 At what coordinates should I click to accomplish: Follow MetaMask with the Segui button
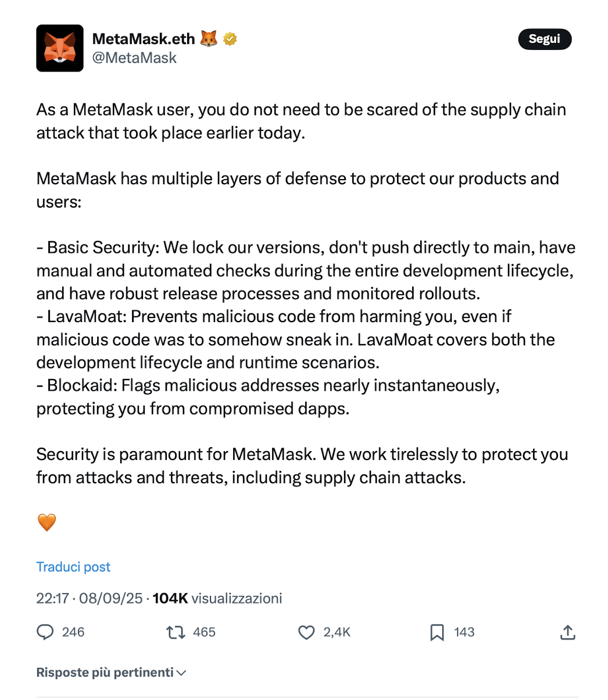[x=545, y=39]
